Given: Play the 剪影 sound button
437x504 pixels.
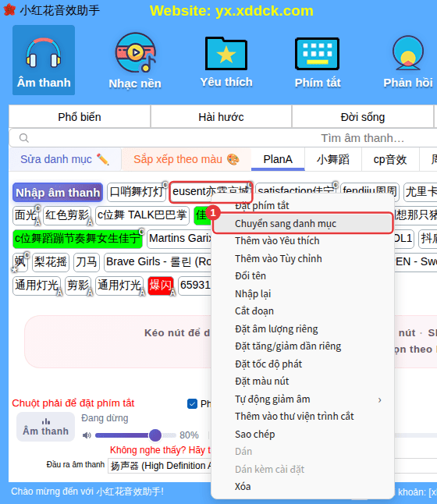Looking at the screenshot, I should (78, 286).
